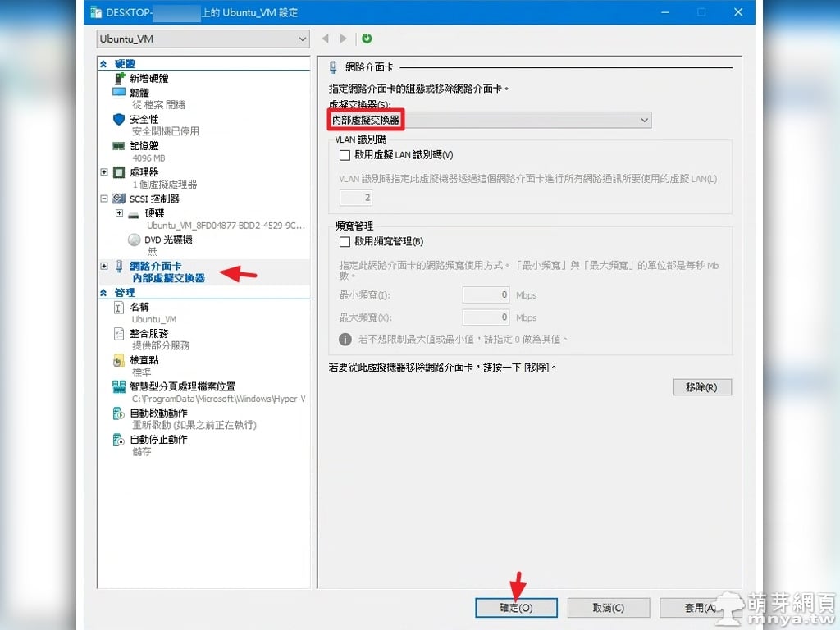Click the 最小頻寬 Mbps input field
Image resolution: width=840 pixels, height=630 pixels.
click(486, 295)
